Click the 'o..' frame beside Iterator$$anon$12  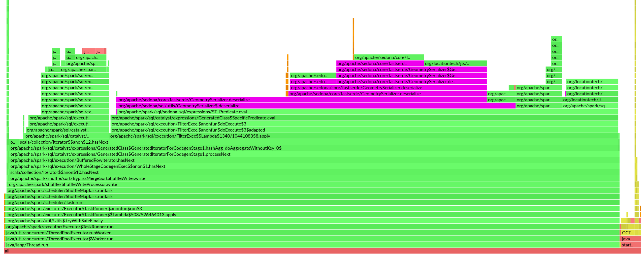[14, 142]
